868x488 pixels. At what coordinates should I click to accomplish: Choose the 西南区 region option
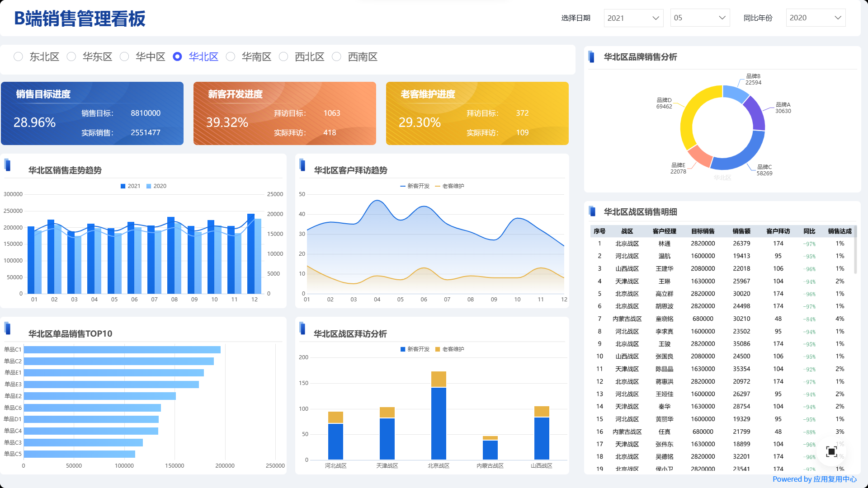click(x=337, y=57)
